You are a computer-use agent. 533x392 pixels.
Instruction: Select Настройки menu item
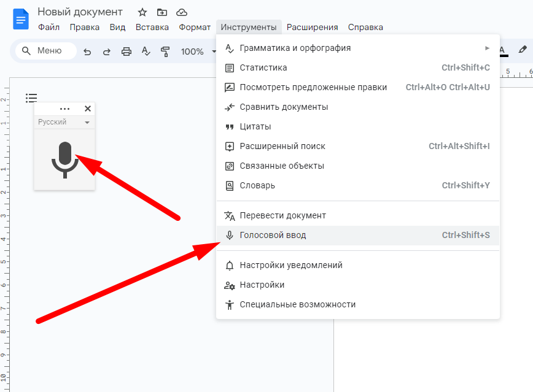[x=358, y=285]
